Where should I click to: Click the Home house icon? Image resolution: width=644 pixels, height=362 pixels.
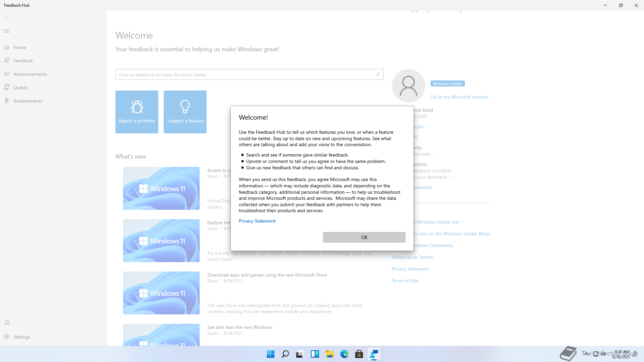coord(7,47)
